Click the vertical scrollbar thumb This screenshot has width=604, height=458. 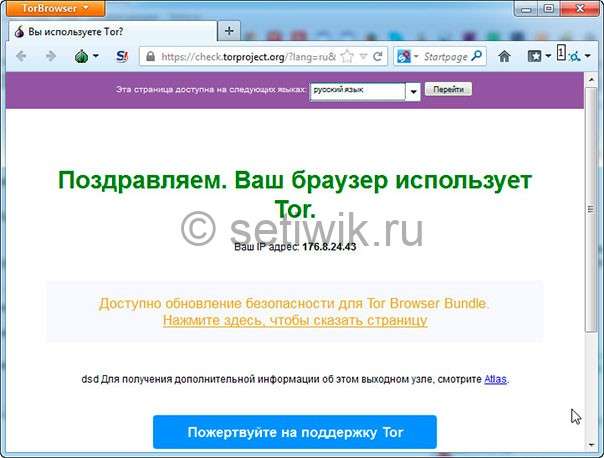(591, 209)
